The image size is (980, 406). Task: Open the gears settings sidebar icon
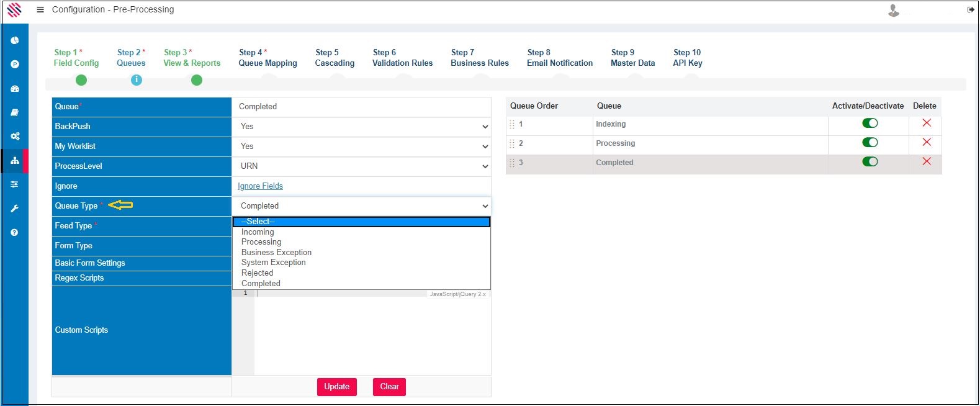tap(15, 137)
